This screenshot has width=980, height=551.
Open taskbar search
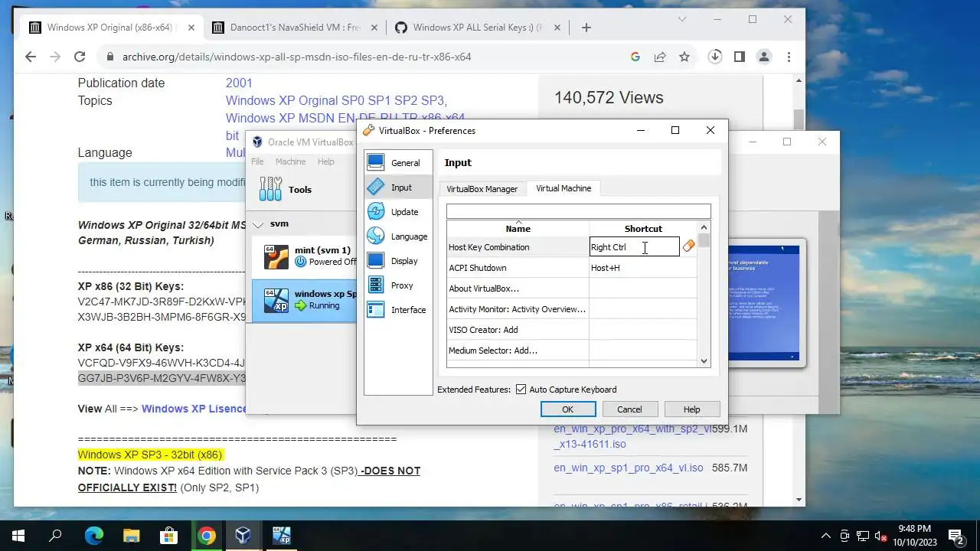(x=55, y=536)
